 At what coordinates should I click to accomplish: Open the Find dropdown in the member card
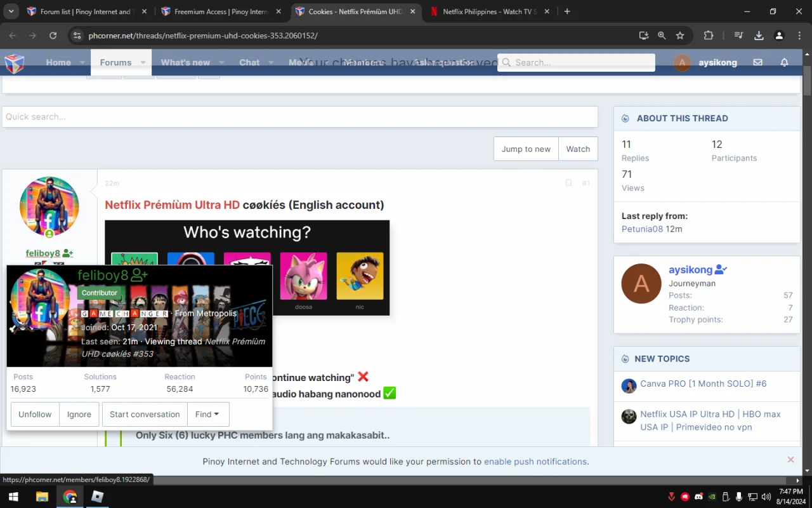[208, 414]
